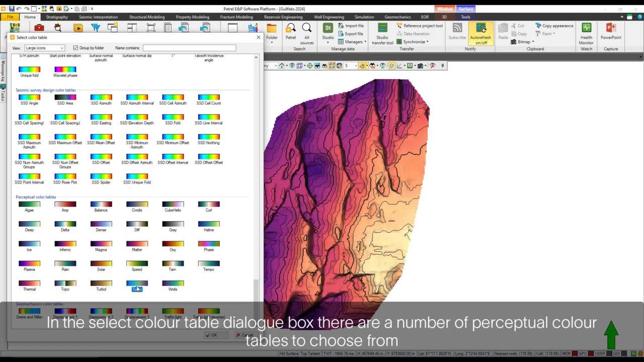Click Copy appearance in Clipboard group
Screen dimensions: 644x362
[x=554, y=26]
